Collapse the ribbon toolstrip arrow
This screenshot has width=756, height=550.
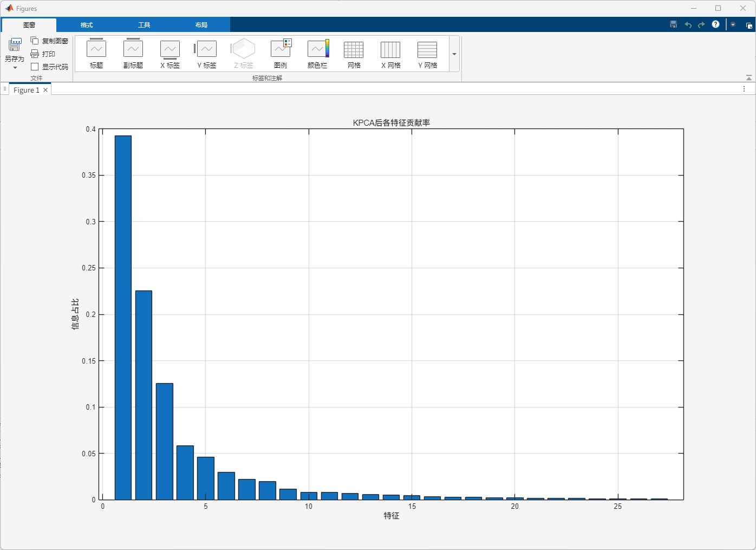(749, 77)
